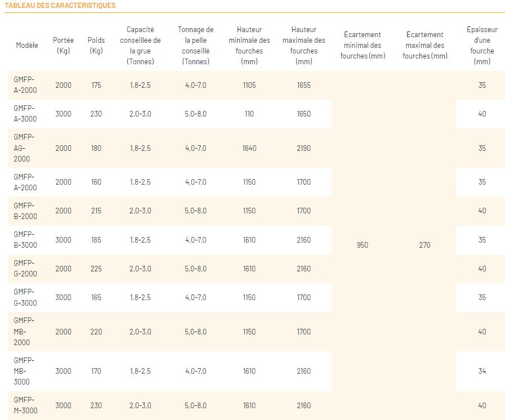This screenshot has width=505, height=420.
Task: Select the fork thickness value 34
Action: click(482, 371)
